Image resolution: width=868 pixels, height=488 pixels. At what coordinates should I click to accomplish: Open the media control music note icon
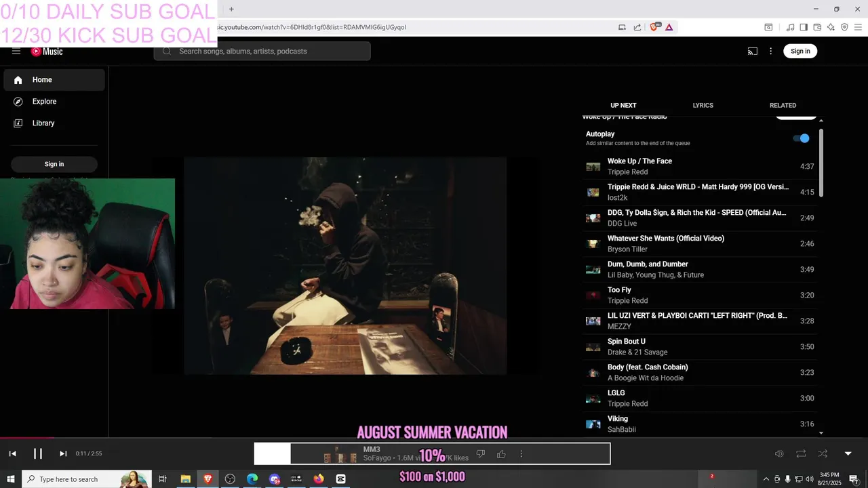click(x=790, y=27)
